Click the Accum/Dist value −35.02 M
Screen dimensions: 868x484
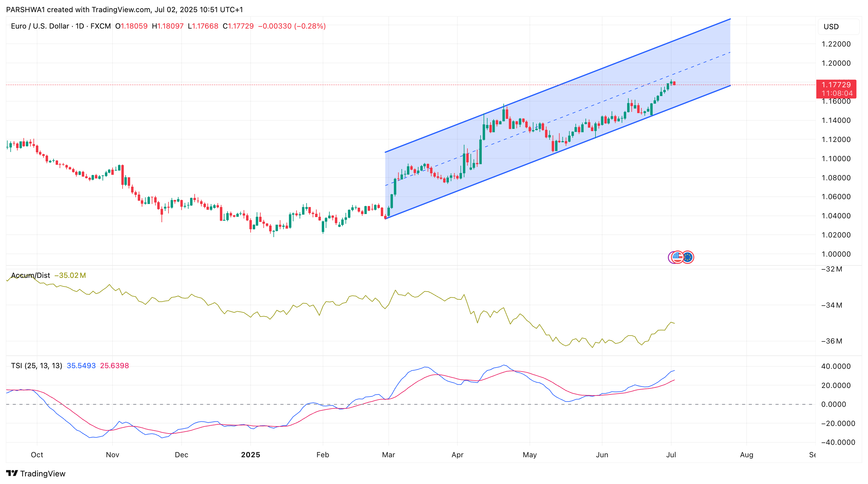click(x=70, y=275)
